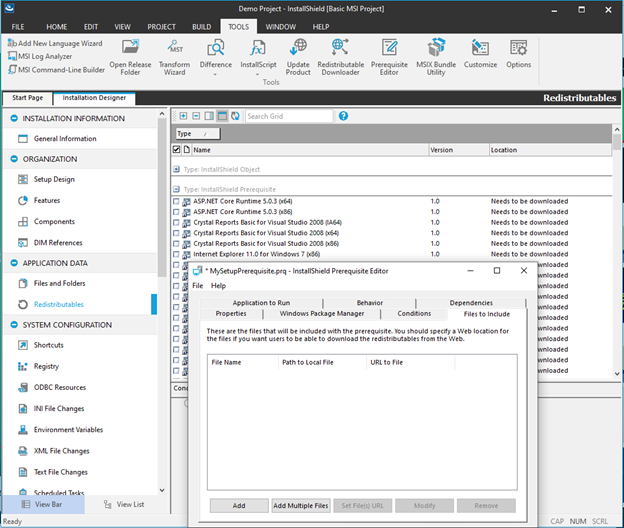Sort grid by the Name column header
The width and height of the screenshot is (624, 528).
pos(310,150)
